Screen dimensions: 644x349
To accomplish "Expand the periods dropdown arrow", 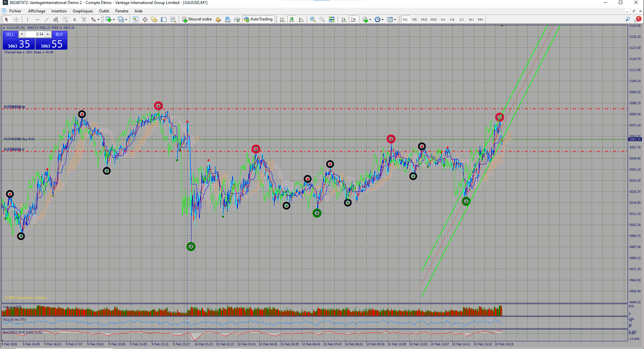I will [383, 19].
